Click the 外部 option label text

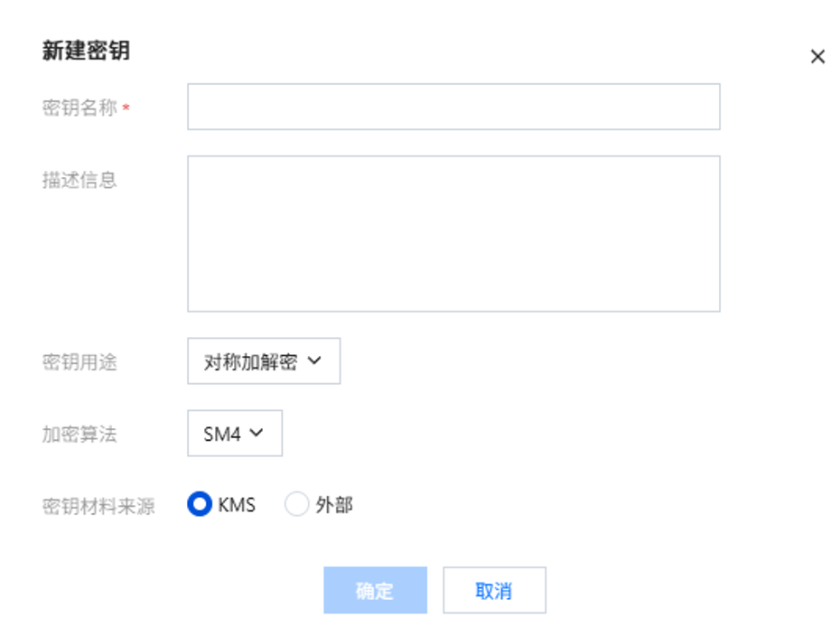[x=334, y=505]
